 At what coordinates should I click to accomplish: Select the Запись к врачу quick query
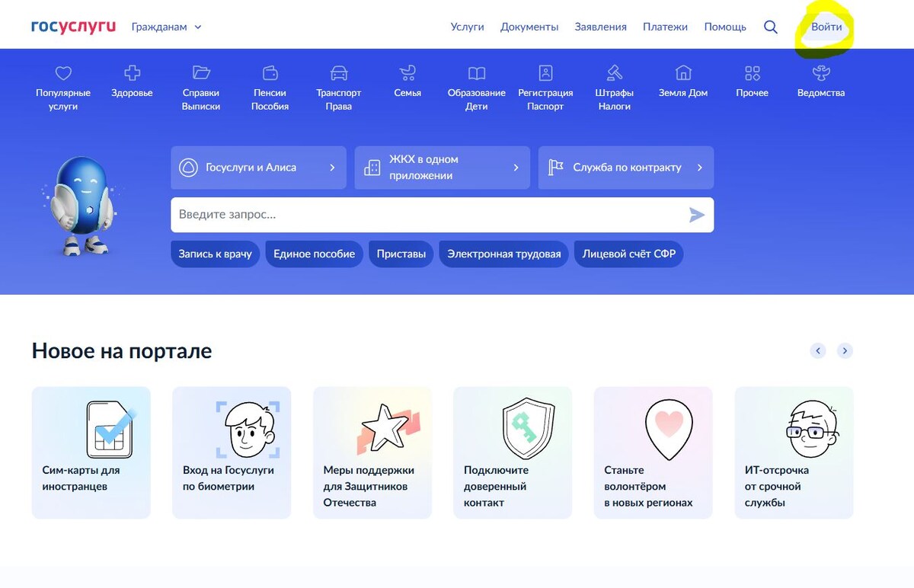(216, 254)
